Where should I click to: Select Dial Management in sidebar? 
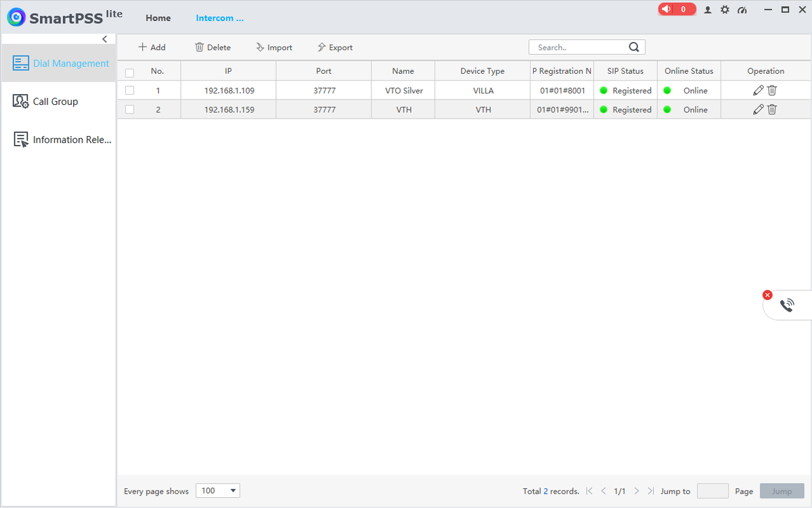pos(59,64)
